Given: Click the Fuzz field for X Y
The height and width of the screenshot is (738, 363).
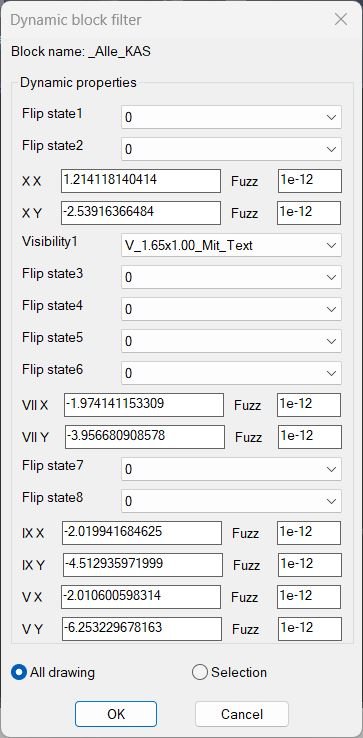Looking at the screenshot, I should 309,213.
